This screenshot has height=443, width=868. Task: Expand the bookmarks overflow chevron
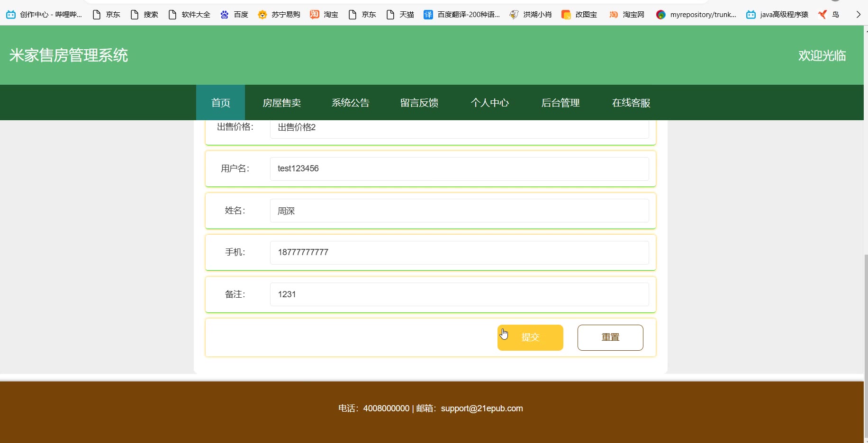(x=858, y=15)
